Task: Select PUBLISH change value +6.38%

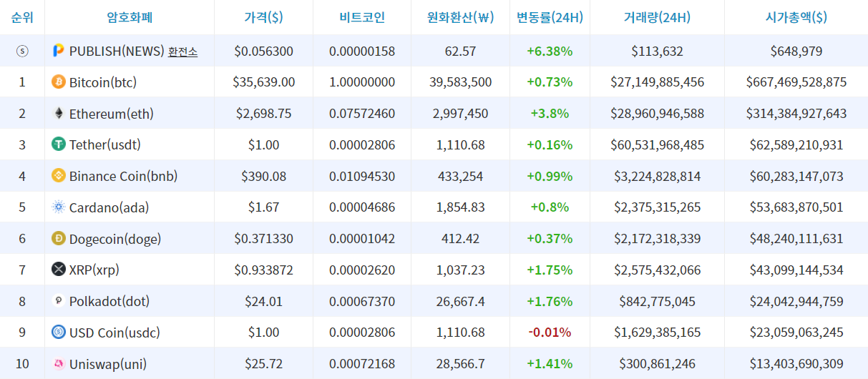Action: [550, 51]
